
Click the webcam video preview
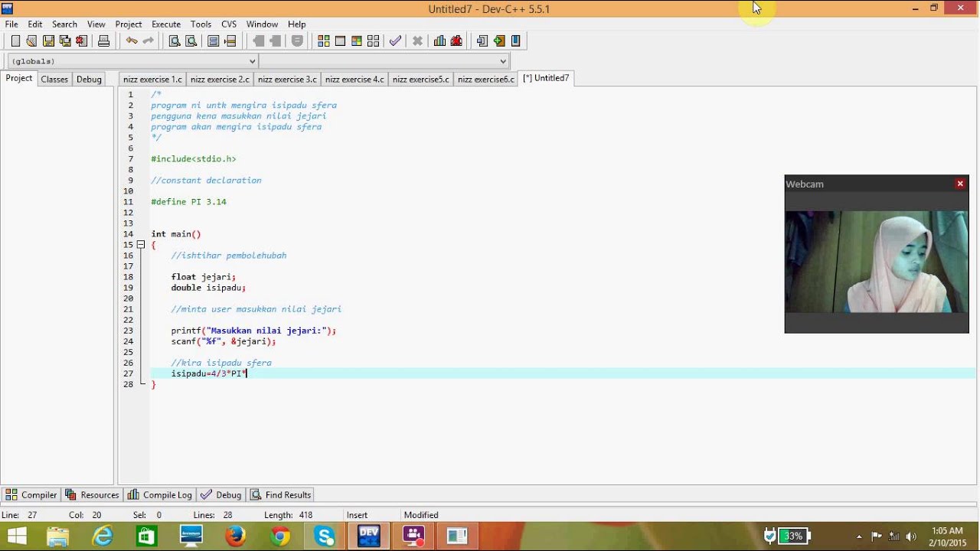(x=877, y=262)
